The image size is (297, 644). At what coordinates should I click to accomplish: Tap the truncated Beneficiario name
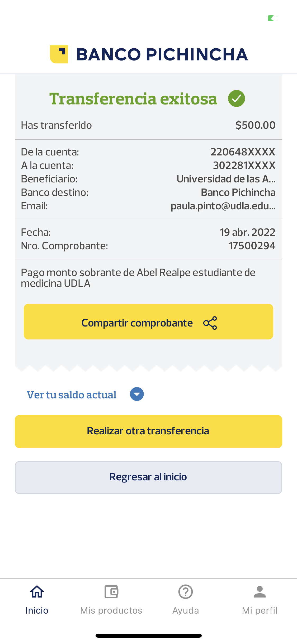click(x=226, y=179)
